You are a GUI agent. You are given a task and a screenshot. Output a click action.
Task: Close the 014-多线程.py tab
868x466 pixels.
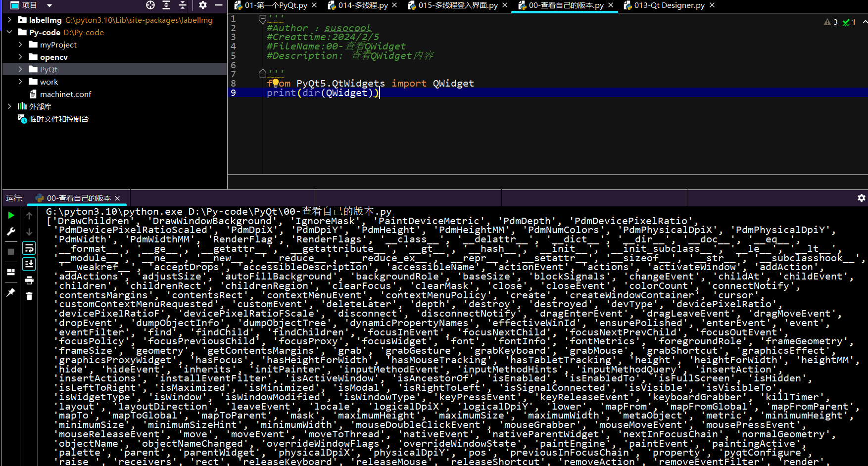click(x=394, y=5)
